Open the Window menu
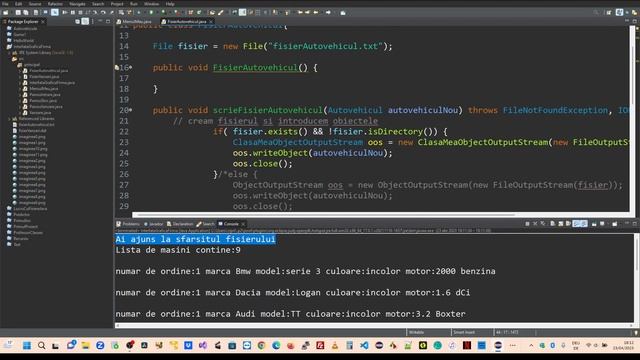Viewport: 640px width, 360px height. 151,4
